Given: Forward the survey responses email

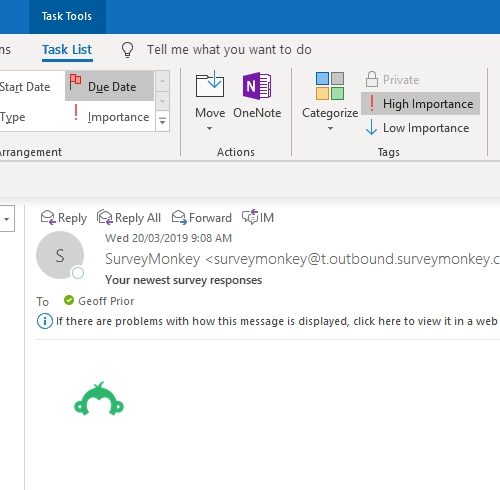Looking at the screenshot, I should click(202, 218).
